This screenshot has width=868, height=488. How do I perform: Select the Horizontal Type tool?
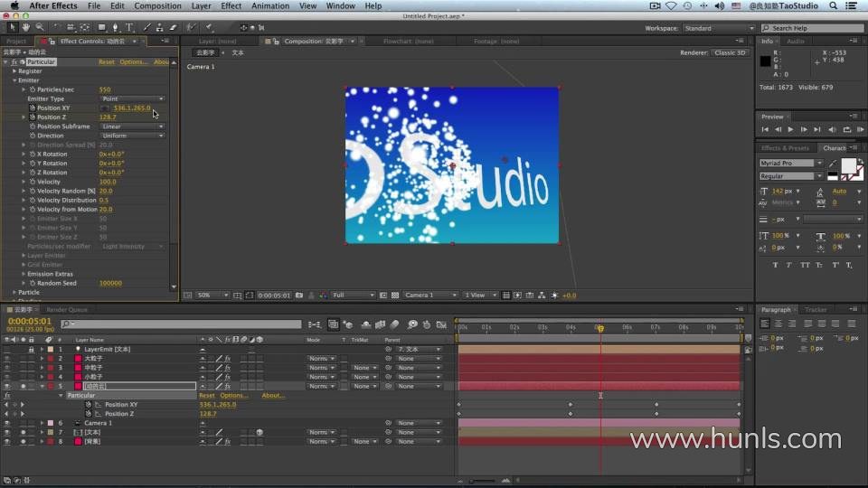pos(129,27)
